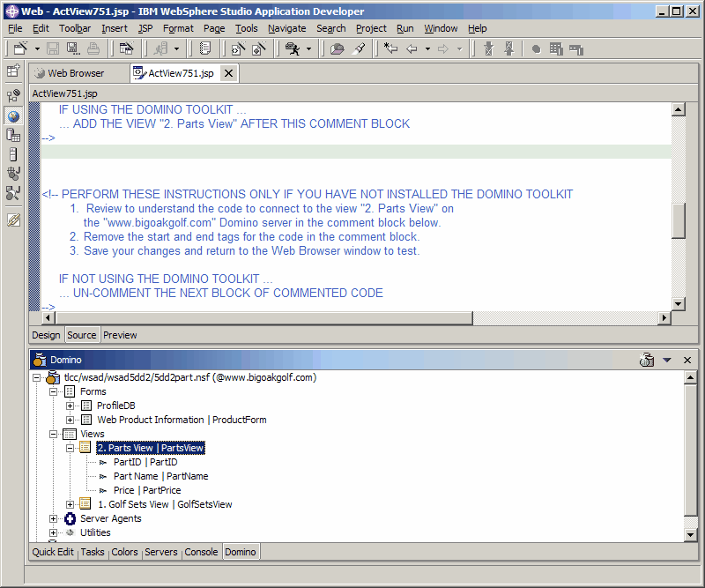Click the Last Edit Location arrow icon

[390, 48]
